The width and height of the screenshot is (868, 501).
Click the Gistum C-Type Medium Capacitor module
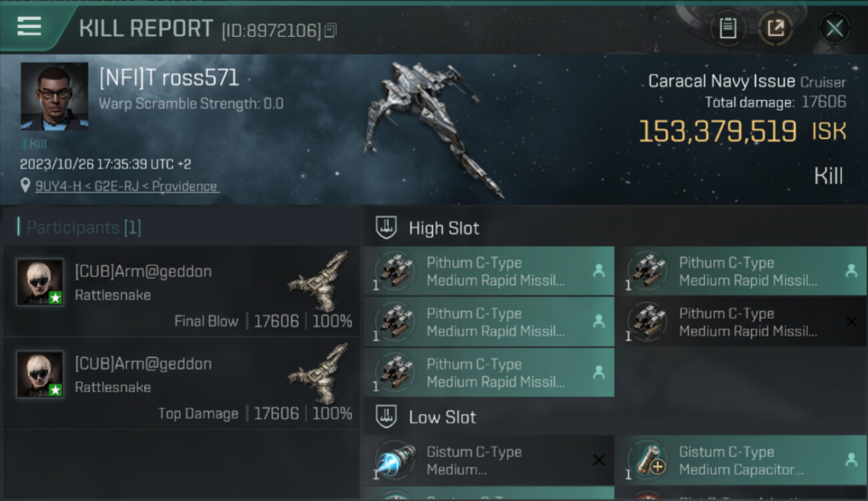(740, 460)
